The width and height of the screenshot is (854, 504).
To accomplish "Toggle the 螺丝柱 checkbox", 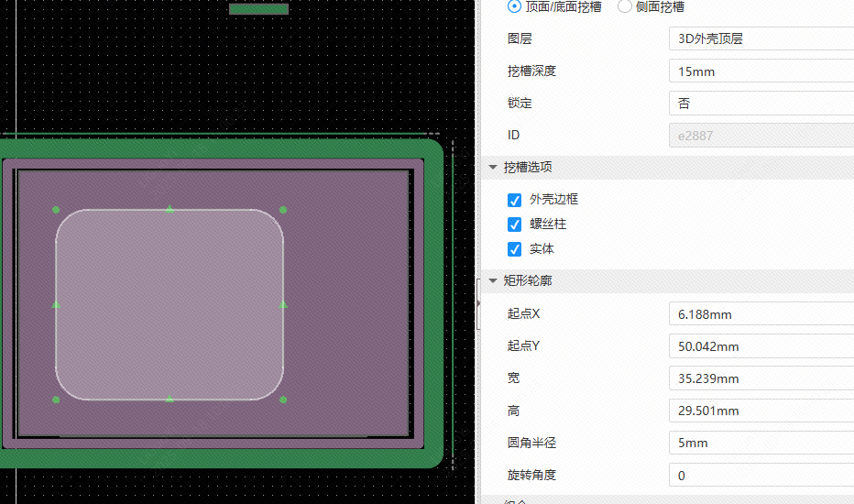I will (515, 225).
